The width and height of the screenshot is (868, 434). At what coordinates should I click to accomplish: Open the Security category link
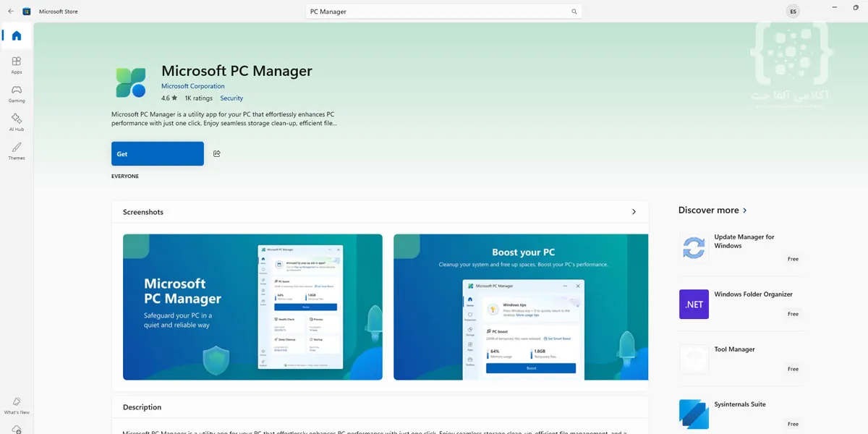pos(231,98)
